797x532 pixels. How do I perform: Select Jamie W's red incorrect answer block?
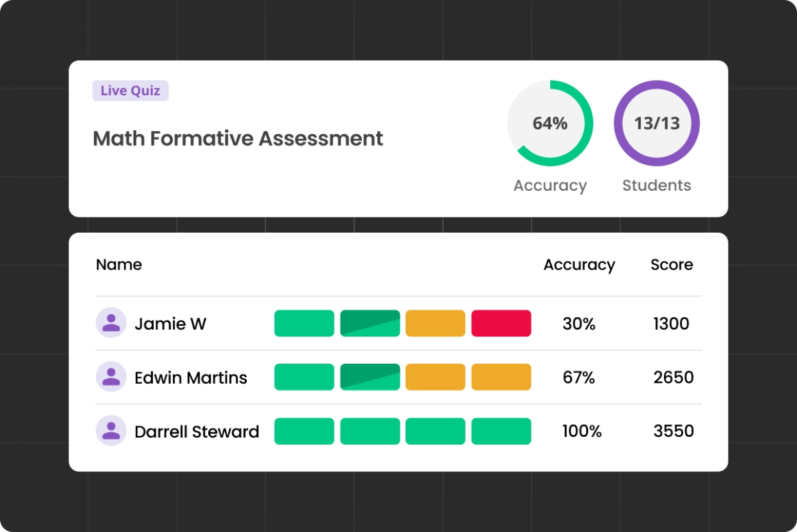point(501,323)
